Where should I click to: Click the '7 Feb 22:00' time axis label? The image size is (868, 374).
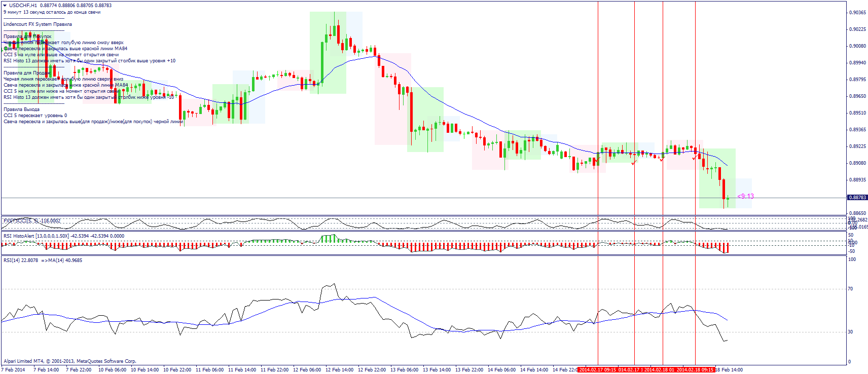[x=79, y=370]
